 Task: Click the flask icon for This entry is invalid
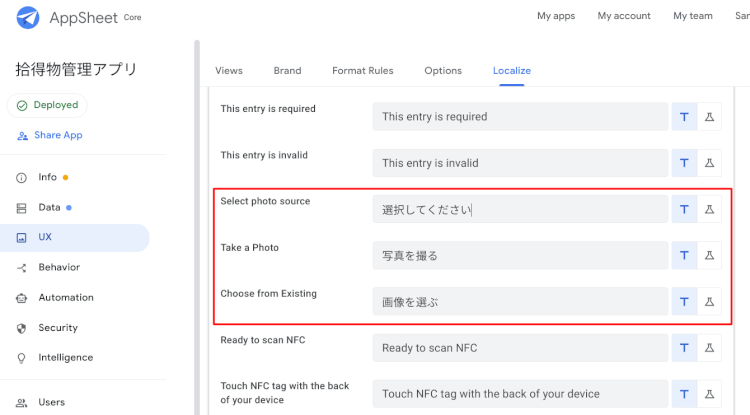[709, 163]
